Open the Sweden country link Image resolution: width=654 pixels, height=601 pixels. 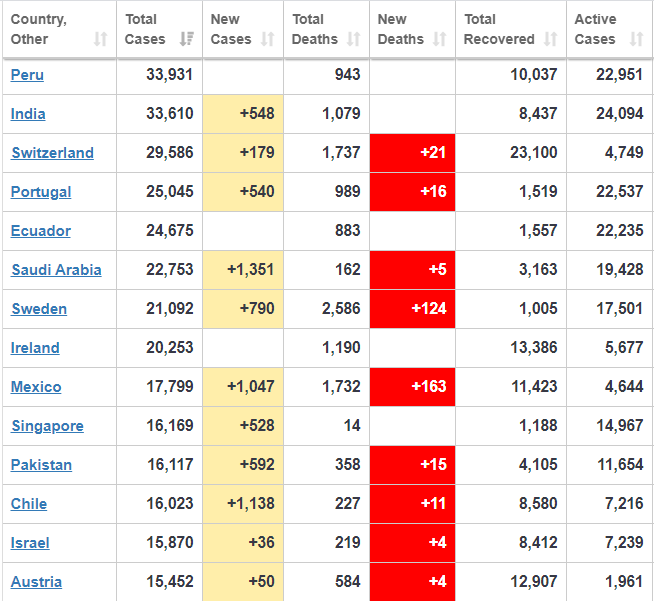[x=39, y=309]
